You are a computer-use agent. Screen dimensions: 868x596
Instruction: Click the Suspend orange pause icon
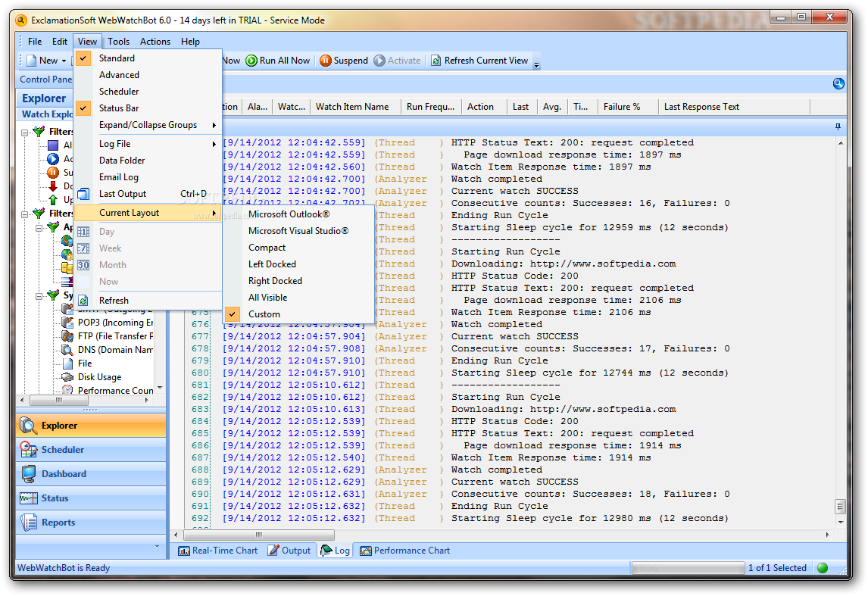click(326, 61)
